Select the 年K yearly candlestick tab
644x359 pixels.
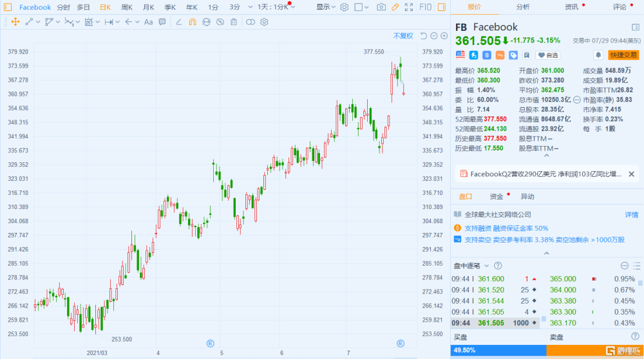[191, 7]
